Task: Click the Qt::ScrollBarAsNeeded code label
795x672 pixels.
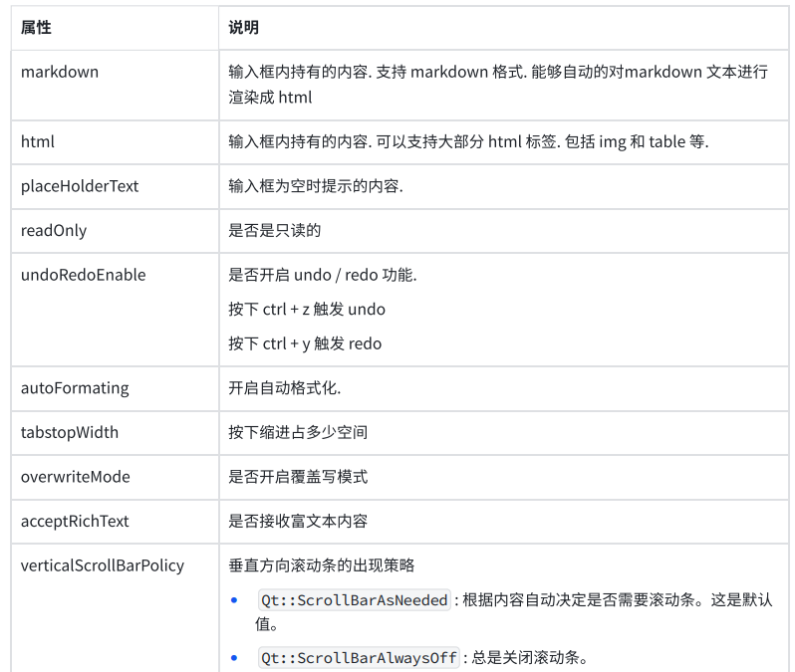Action: point(355,600)
